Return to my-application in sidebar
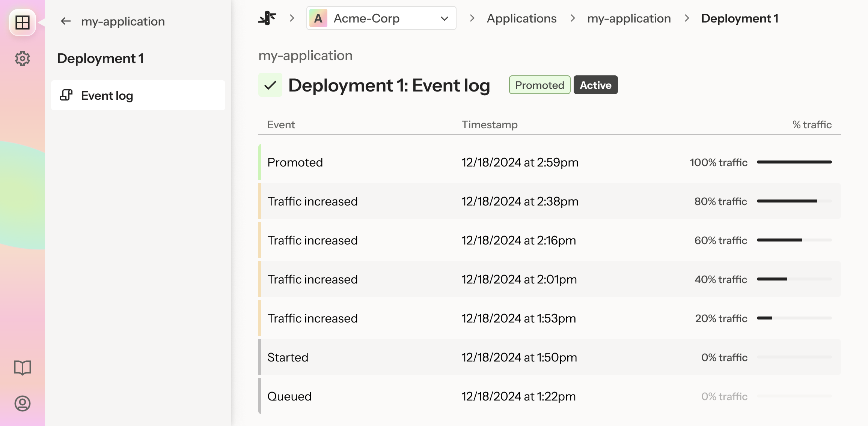 [123, 21]
